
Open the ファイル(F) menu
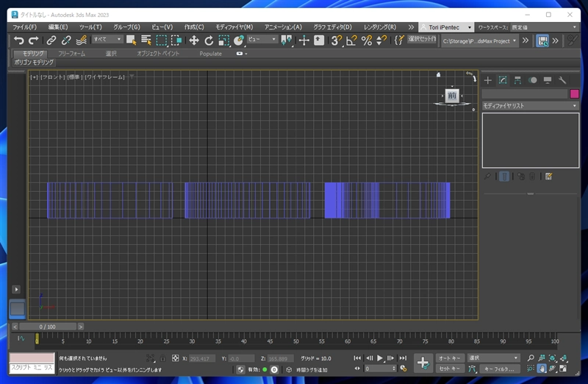pyautogui.click(x=24, y=27)
